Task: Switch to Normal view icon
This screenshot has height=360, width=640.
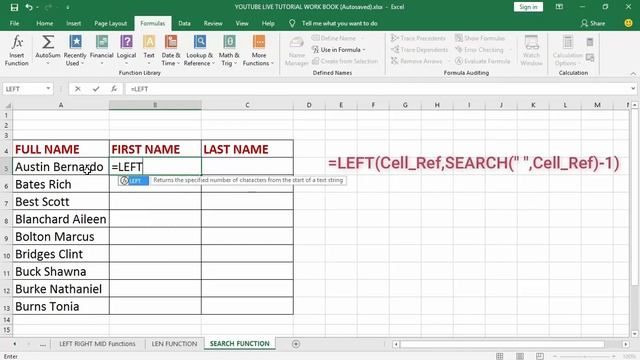Action: 500,356
